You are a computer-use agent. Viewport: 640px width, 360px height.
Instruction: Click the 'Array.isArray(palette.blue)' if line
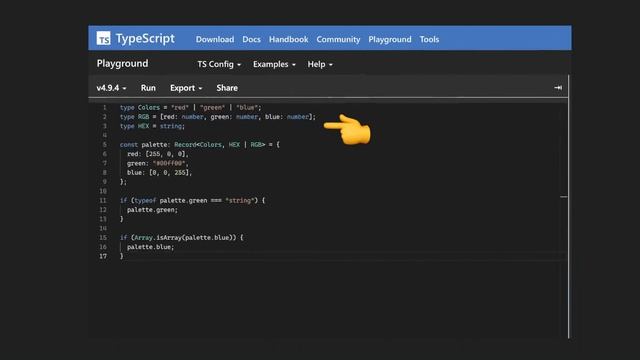point(181,238)
